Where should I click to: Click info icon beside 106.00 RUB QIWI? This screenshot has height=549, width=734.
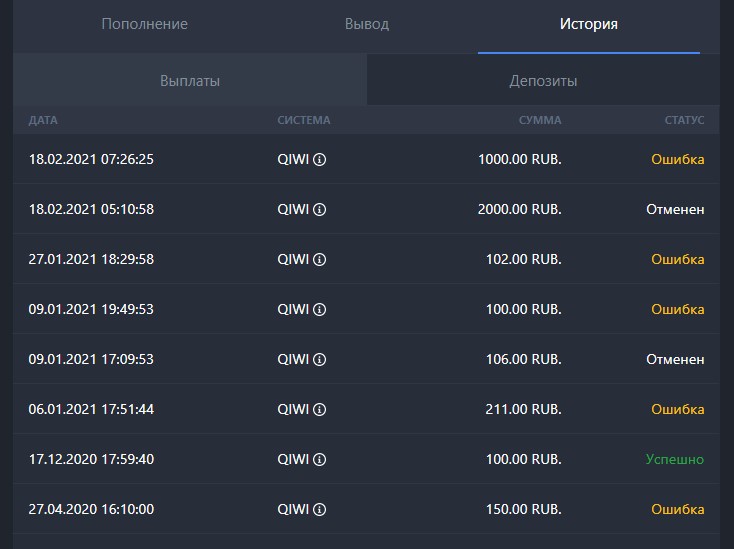(x=319, y=359)
